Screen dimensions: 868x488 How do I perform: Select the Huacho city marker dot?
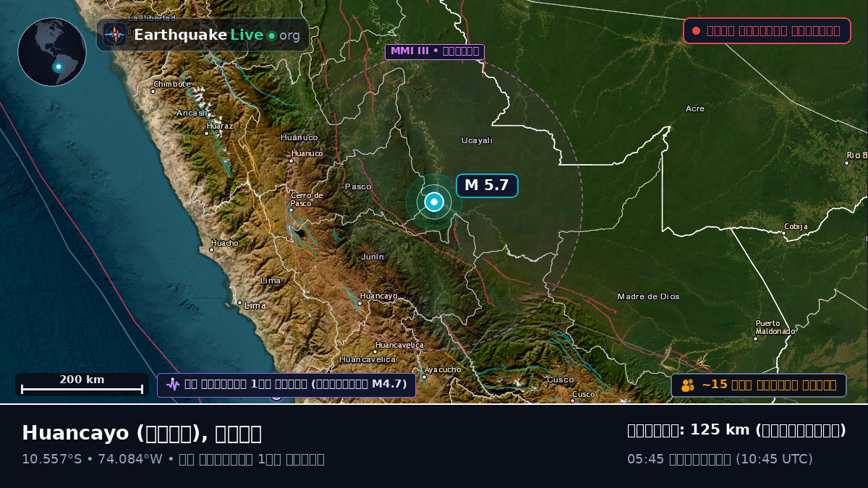[211, 250]
